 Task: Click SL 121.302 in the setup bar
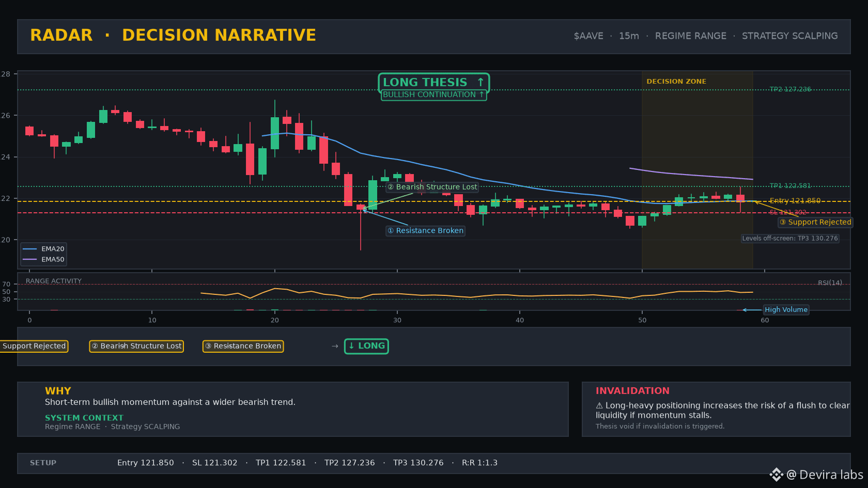[x=215, y=463]
